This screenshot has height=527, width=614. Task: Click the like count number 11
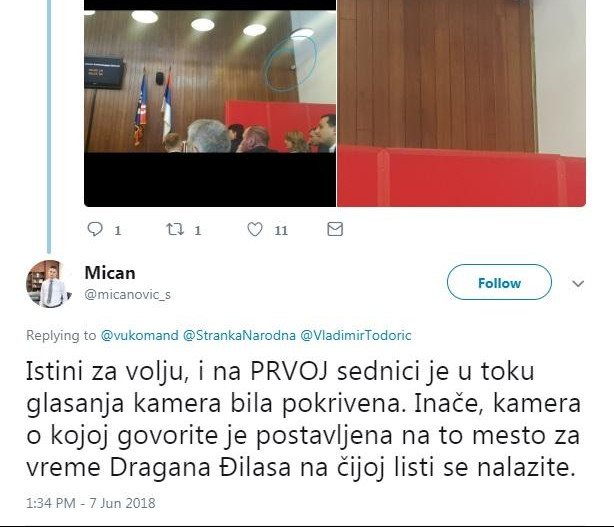(x=281, y=231)
